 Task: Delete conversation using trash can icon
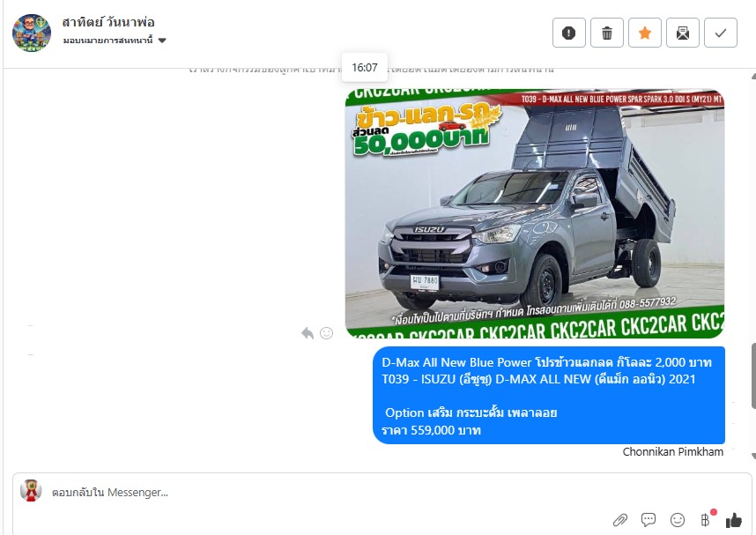click(607, 33)
